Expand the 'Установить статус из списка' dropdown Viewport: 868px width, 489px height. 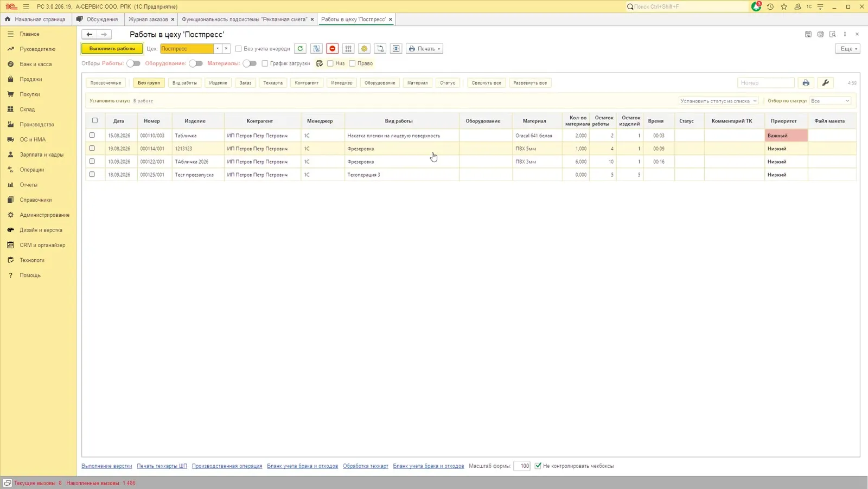pyautogui.click(x=718, y=101)
